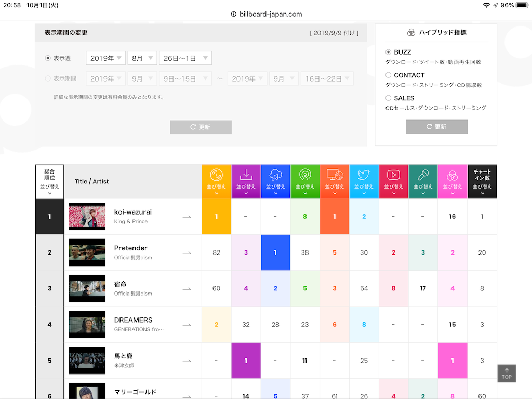
Task: Tap the battery indicator icon
Action: point(522,5)
